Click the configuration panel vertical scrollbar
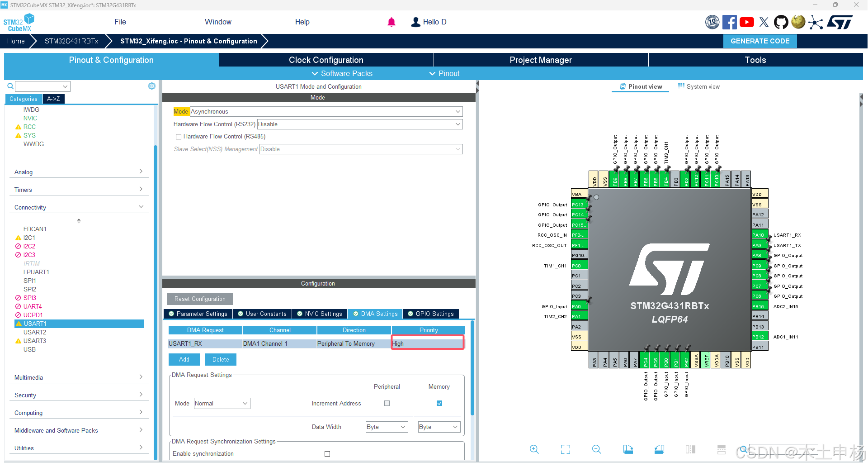Screen dimensions: 868x467 point(472,367)
